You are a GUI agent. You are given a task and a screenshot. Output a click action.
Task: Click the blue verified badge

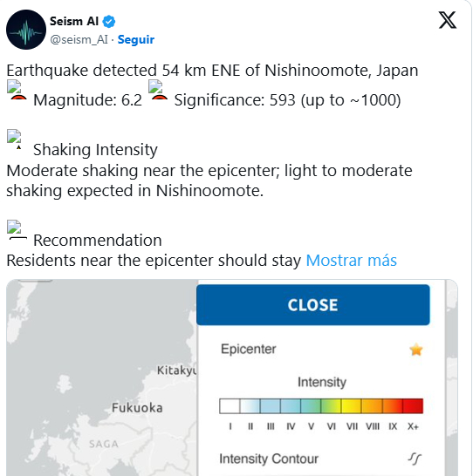(x=109, y=22)
